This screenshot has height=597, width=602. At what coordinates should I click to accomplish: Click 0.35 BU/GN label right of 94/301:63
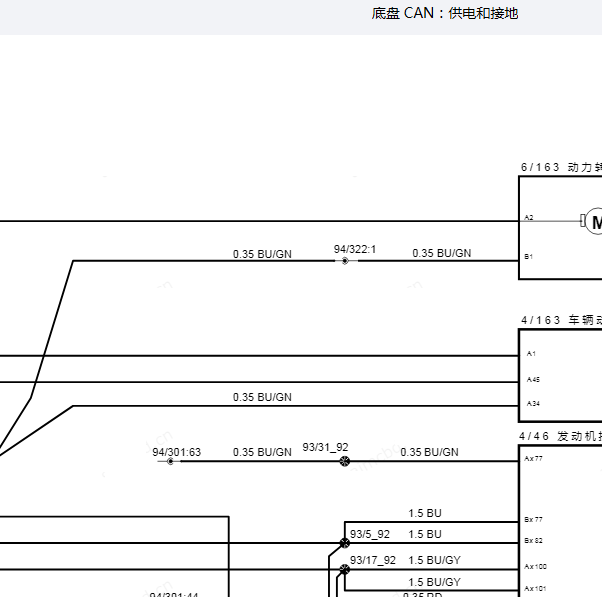coord(262,452)
